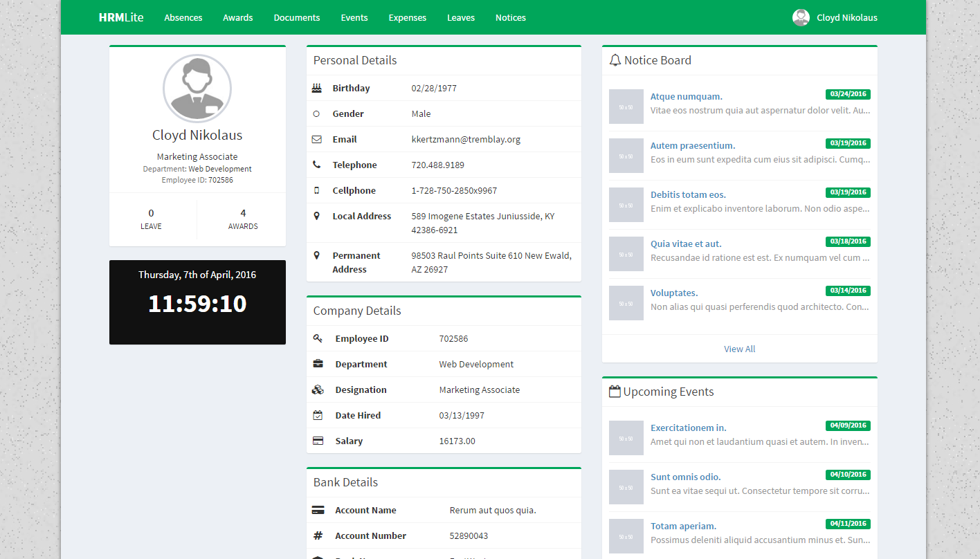Click the Local Address map pin icon
This screenshot has width=980, height=559.
coord(317,216)
